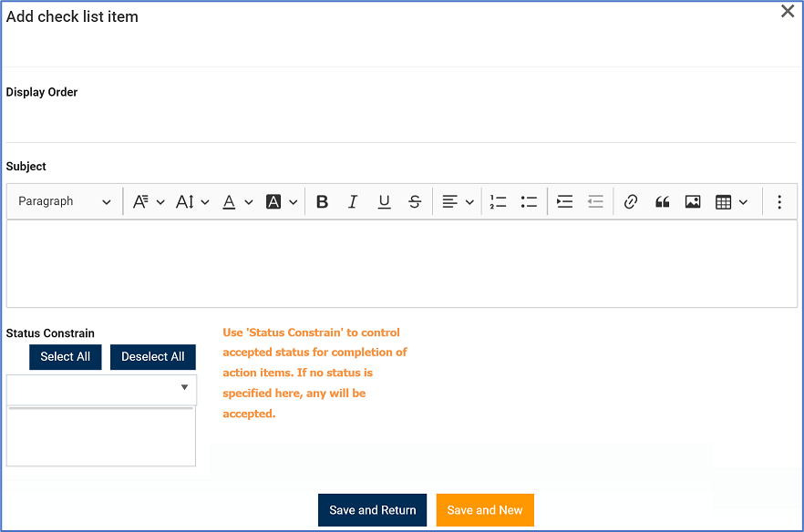Open the font color picker
Image resolution: width=804 pixels, height=532 pixels.
click(237, 202)
